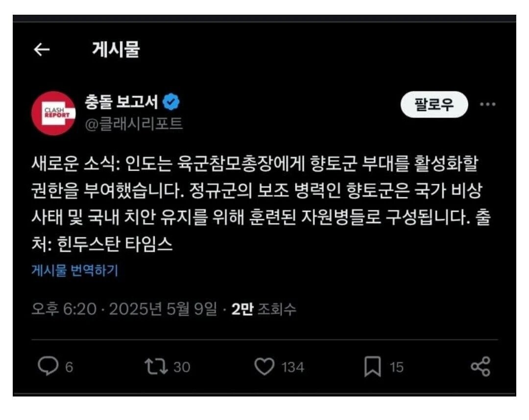Viewport: 529px width, 420px height.
Task: Click the 6 replies count
Action: point(69,367)
